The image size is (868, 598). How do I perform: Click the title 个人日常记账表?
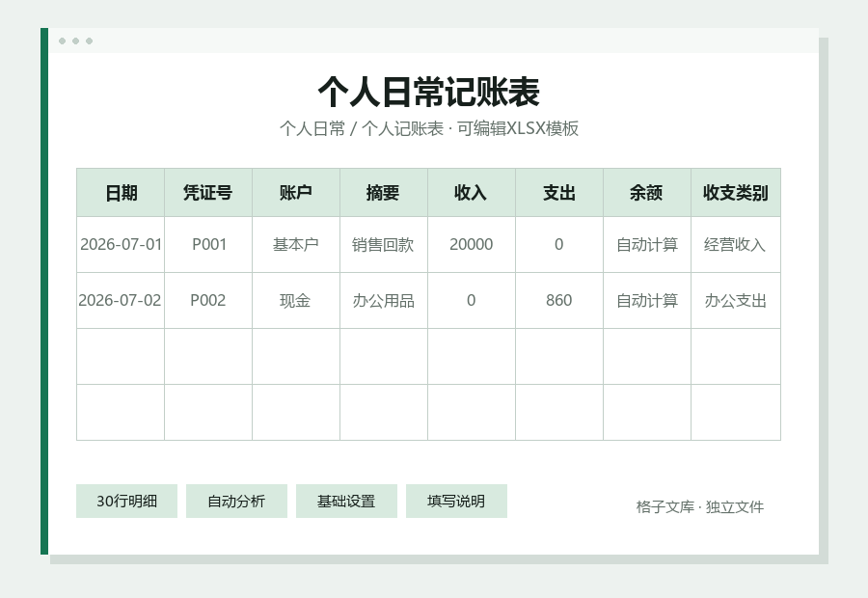pos(429,92)
